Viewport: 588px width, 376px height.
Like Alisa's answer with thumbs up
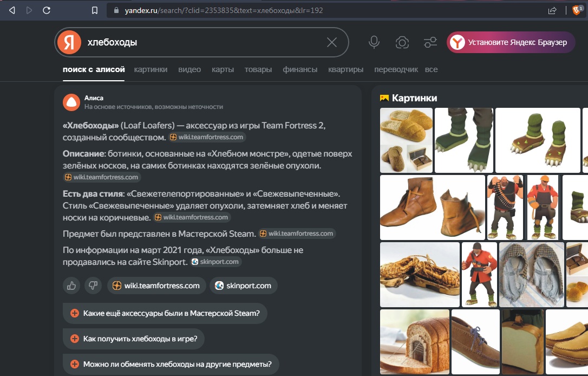(x=71, y=286)
